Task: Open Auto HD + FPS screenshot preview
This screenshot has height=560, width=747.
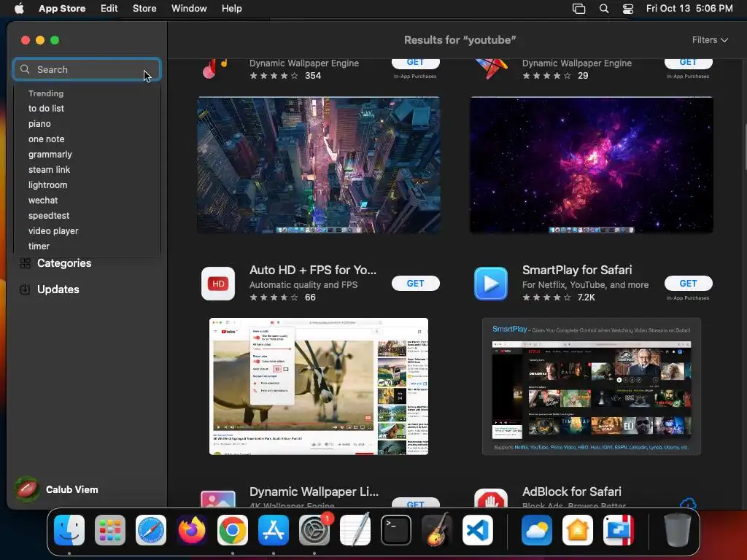Action: click(319, 386)
